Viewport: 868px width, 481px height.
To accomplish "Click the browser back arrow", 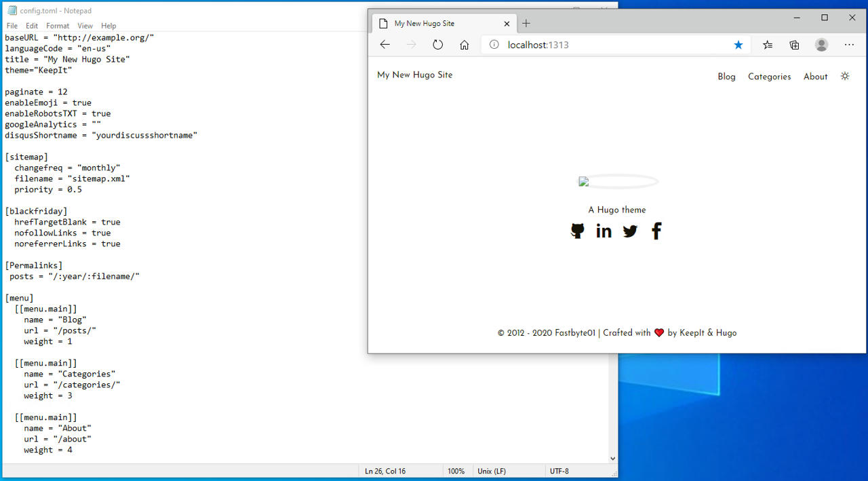I will 384,45.
